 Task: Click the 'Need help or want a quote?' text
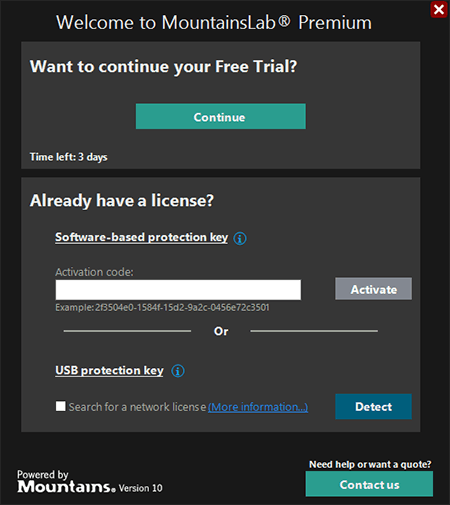click(370, 464)
